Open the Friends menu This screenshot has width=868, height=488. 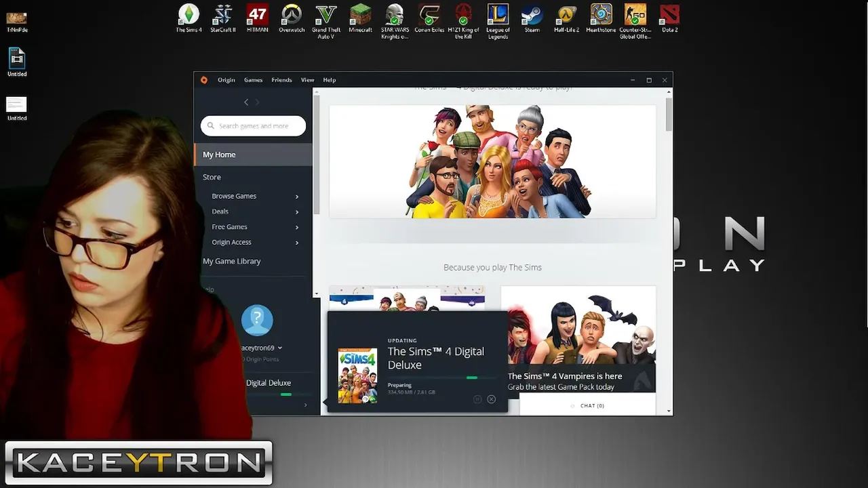pos(281,80)
